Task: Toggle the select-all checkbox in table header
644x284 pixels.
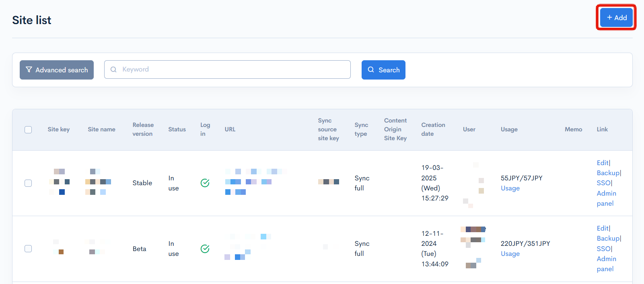Action: pos(28,130)
